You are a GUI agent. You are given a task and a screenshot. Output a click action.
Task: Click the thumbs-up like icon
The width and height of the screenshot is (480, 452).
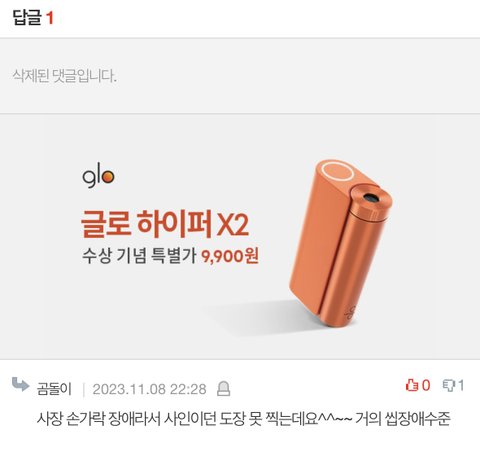pos(412,385)
